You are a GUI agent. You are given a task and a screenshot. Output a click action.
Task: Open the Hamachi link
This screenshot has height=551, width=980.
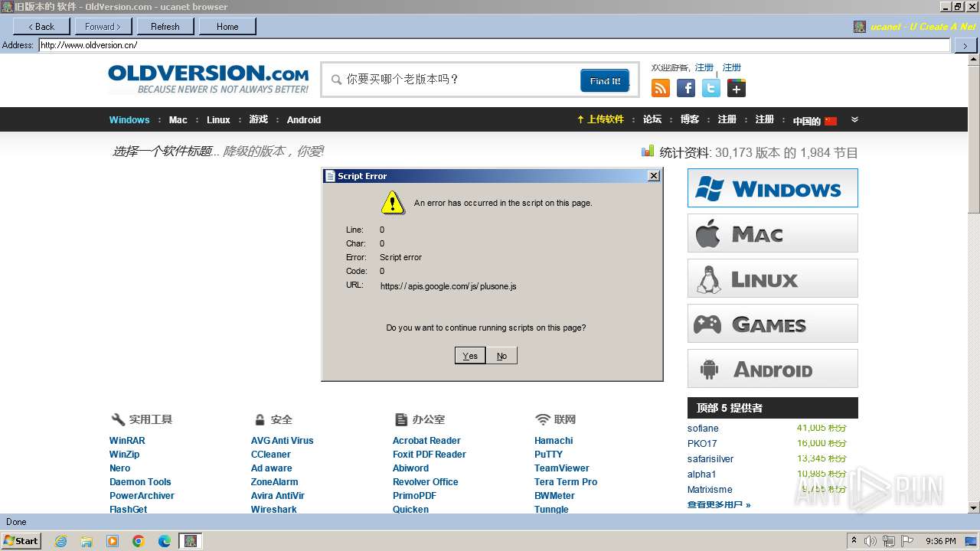coord(554,441)
